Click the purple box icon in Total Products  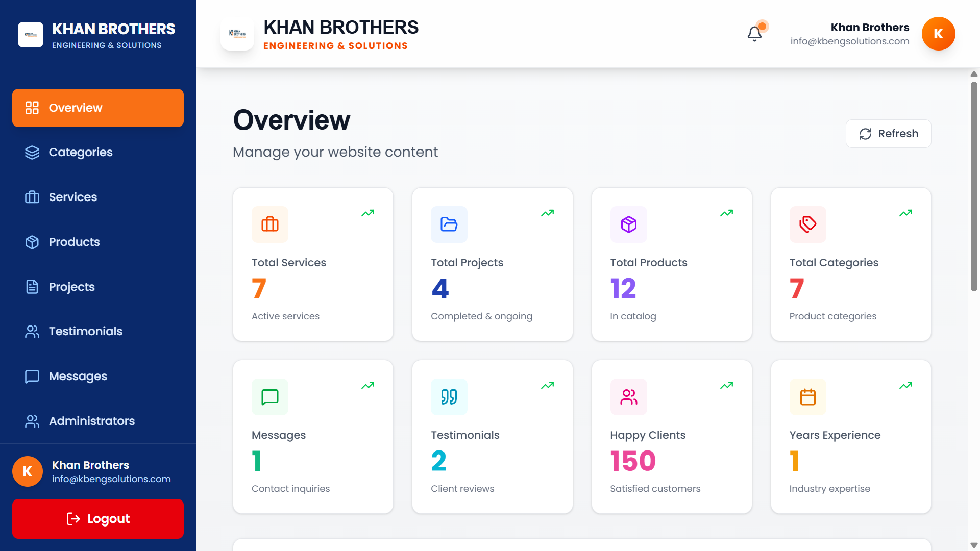629,224
